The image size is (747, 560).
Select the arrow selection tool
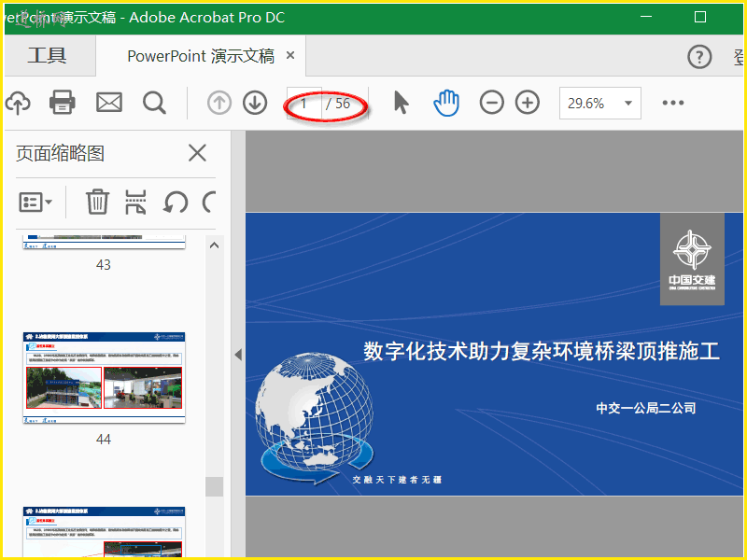[402, 103]
